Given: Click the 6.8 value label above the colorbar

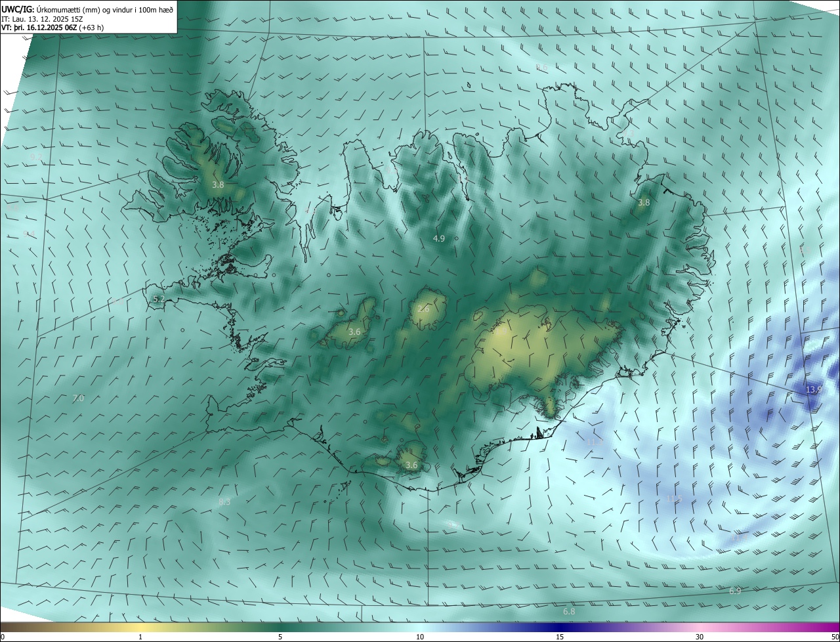Looking at the screenshot, I should 569,612.
